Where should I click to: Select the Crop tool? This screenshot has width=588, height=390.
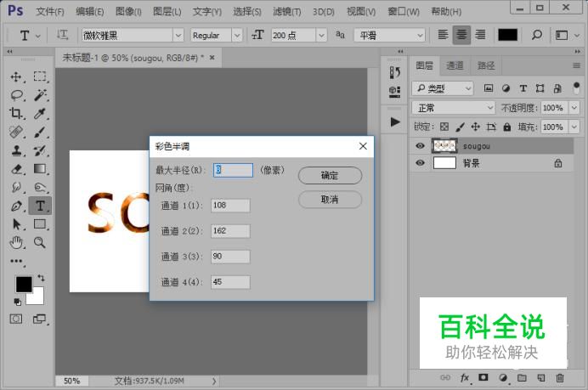(16, 113)
